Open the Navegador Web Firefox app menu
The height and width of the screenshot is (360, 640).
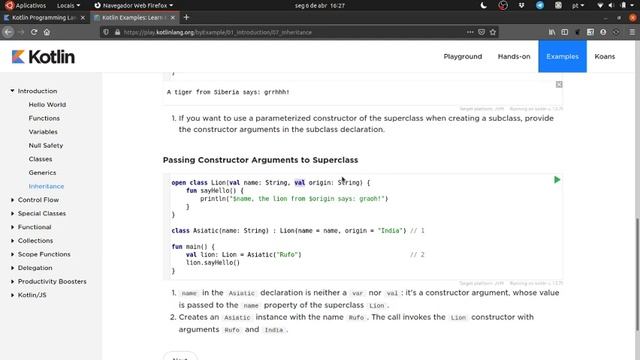point(133,5)
